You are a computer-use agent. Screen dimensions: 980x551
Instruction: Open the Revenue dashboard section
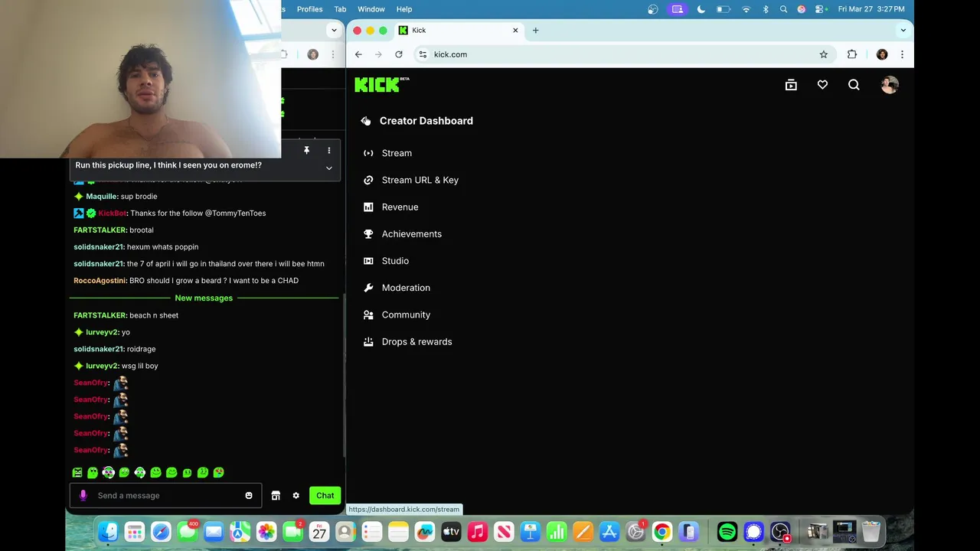400,207
